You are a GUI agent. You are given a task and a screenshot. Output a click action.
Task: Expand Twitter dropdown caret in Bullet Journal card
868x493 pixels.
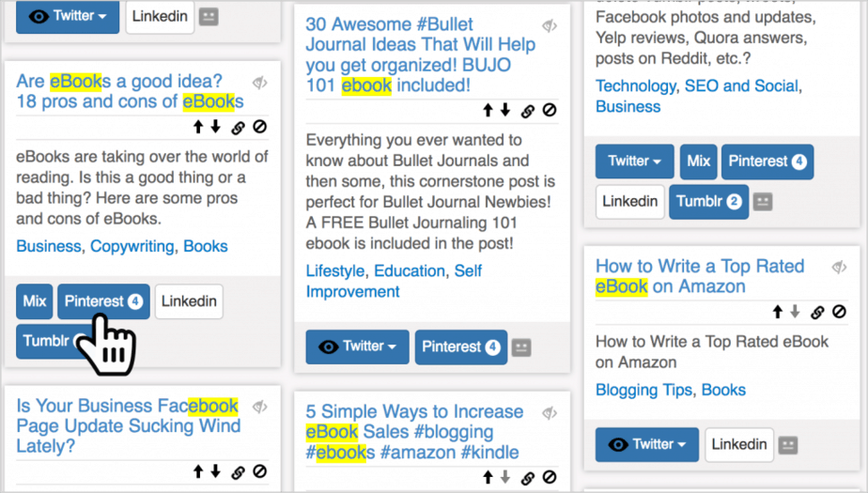[x=392, y=347]
